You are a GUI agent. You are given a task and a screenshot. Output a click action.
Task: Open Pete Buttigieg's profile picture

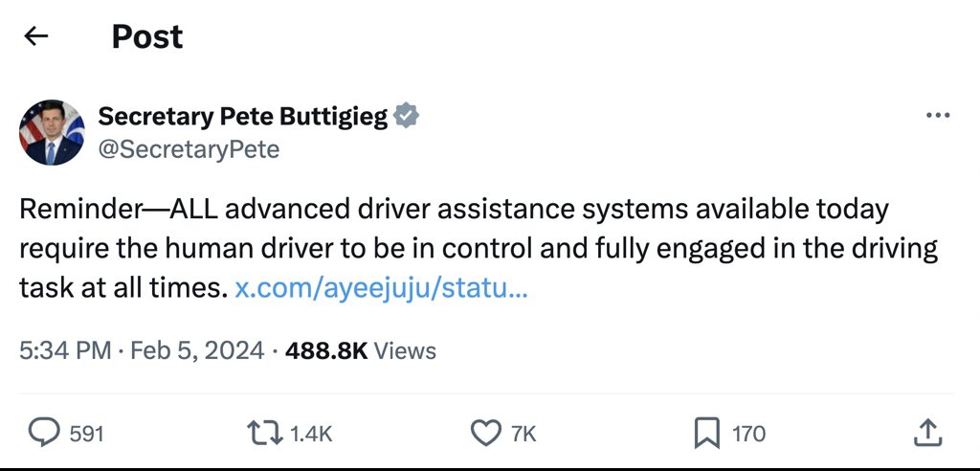(52, 132)
